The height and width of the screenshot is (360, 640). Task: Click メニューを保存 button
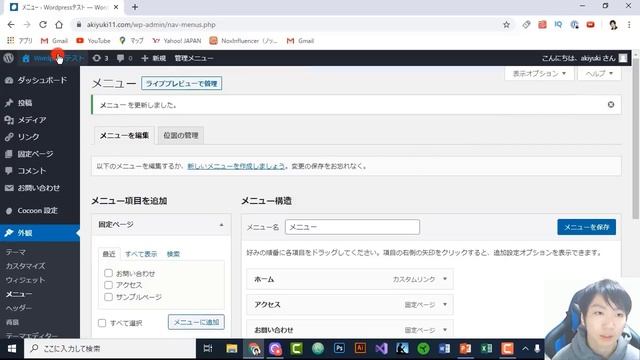[587, 227]
